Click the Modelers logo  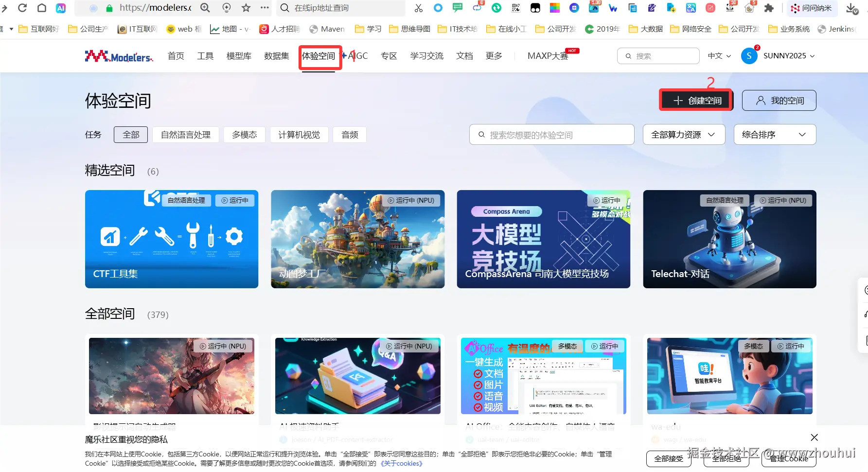(119, 56)
